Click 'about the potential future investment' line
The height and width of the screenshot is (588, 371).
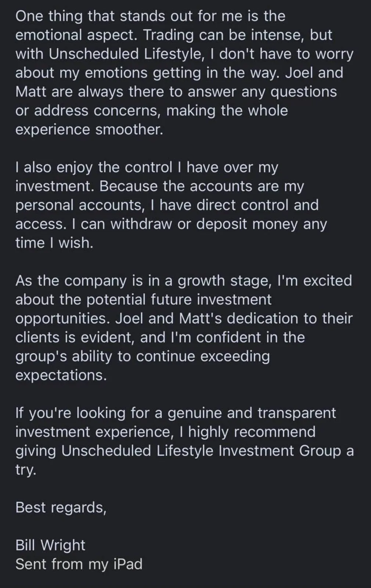pyautogui.click(x=144, y=300)
